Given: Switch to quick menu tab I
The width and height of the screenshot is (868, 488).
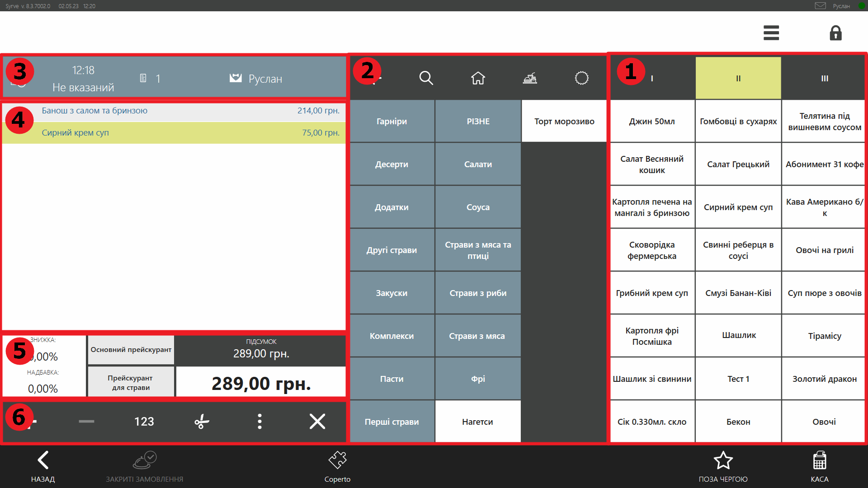Looking at the screenshot, I should (x=652, y=78).
